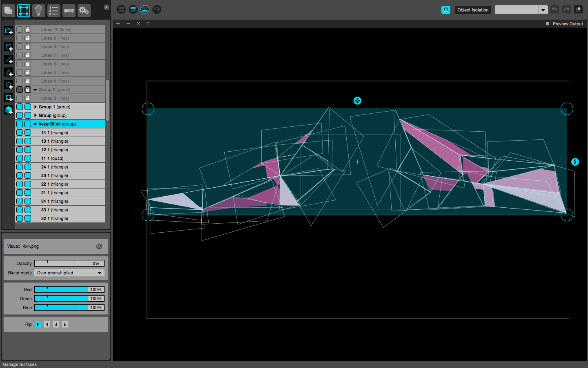Expand the Group 1 group layer
Image resolution: width=588 pixels, height=368 pixels.
pos(35,107)
